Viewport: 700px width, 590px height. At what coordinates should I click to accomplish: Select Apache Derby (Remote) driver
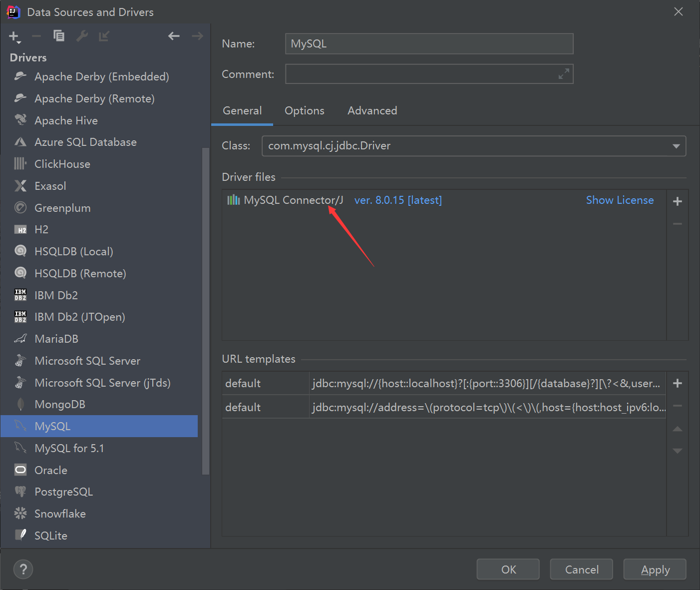pyautogui.click(x=99, y=98)
